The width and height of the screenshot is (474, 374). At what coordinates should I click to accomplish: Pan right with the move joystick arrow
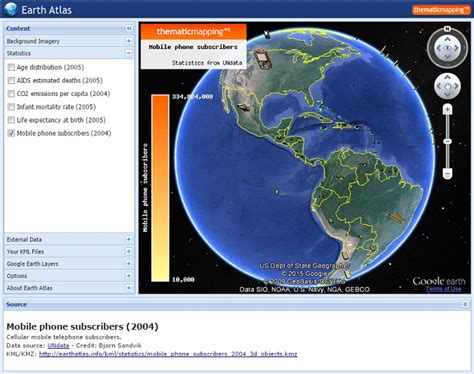pyautogui.click(x=456, y=86)
